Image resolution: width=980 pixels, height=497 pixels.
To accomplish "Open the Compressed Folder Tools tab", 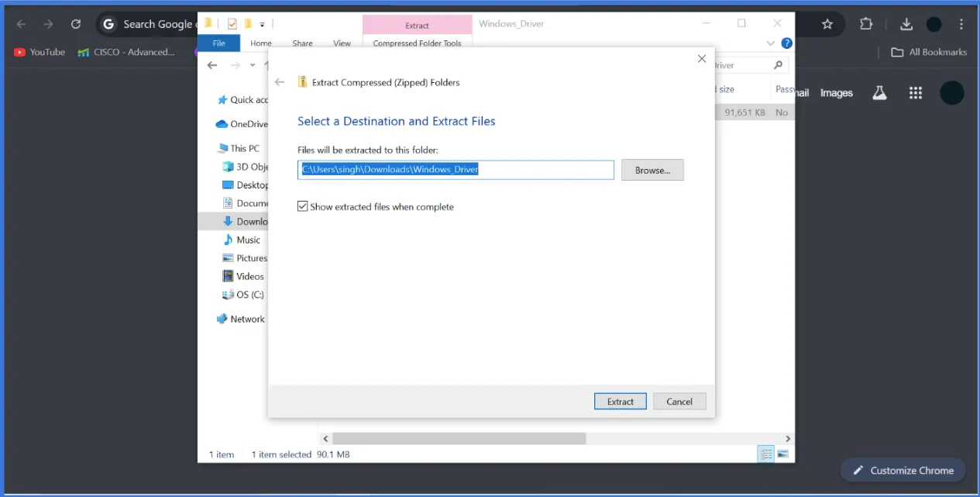I will point(417,43).
